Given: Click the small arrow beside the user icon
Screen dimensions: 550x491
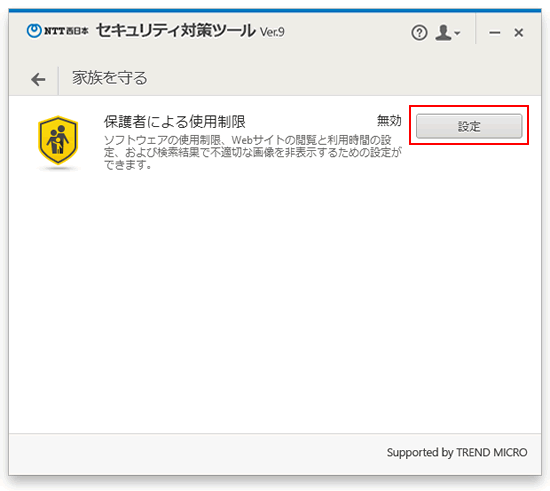Looking at the screenshot, I should (457, 33).
